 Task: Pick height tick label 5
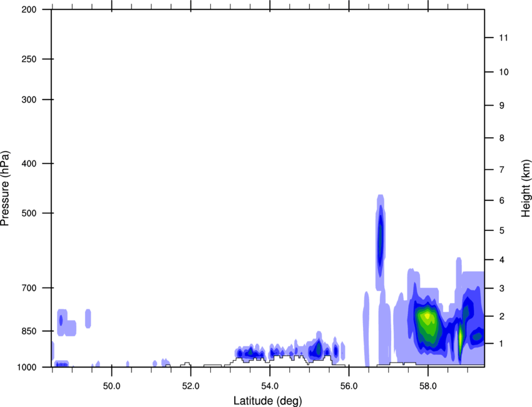click(x=502, y=230)
